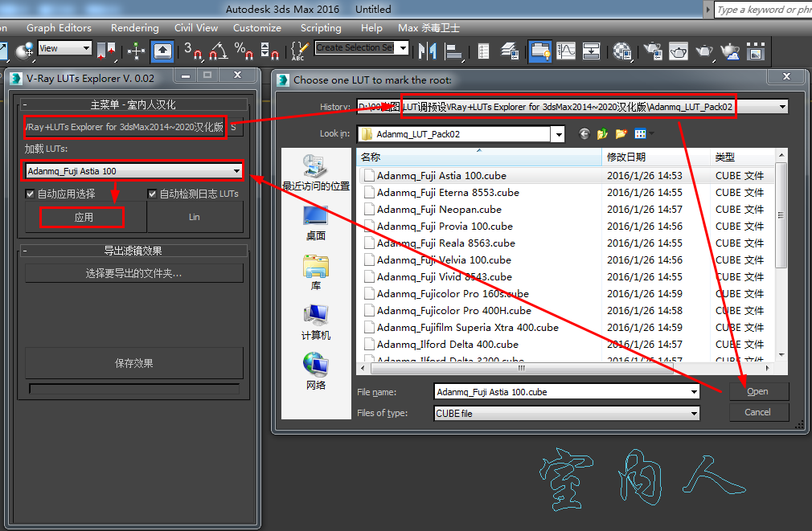Open the Autodesk A360 gallery icon

[x=756, y=51]
